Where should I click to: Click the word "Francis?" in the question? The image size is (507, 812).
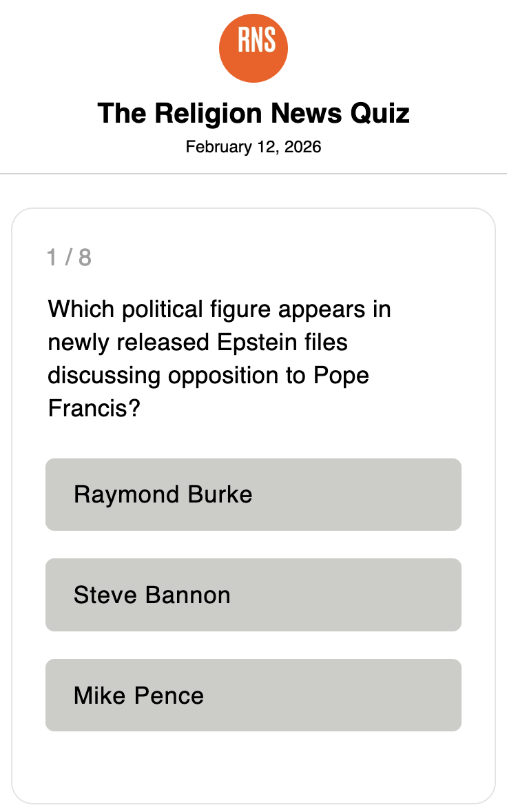[94, 409]
